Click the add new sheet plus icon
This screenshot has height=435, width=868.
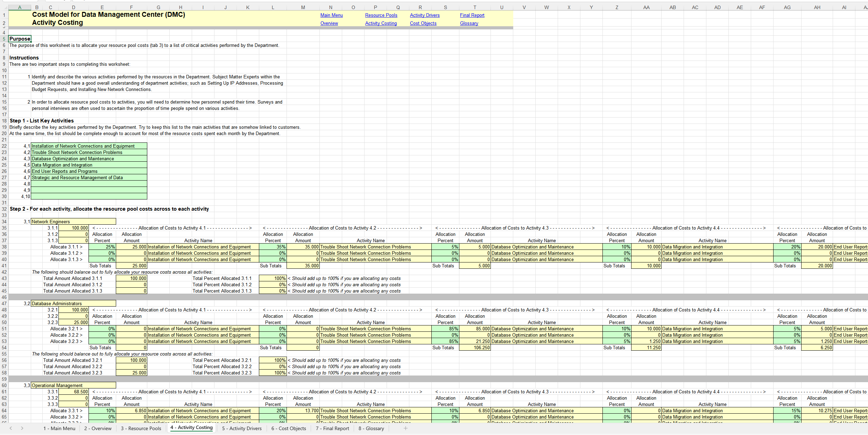(x=405, y=428)
